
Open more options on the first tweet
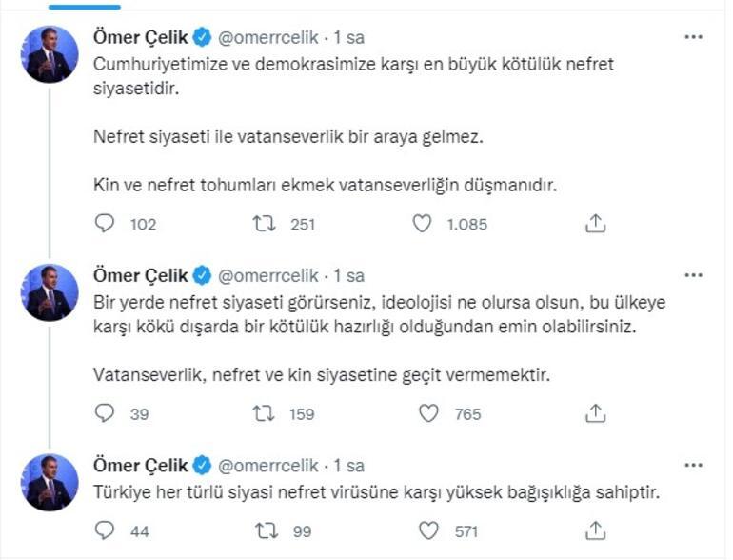pos(694,37)
